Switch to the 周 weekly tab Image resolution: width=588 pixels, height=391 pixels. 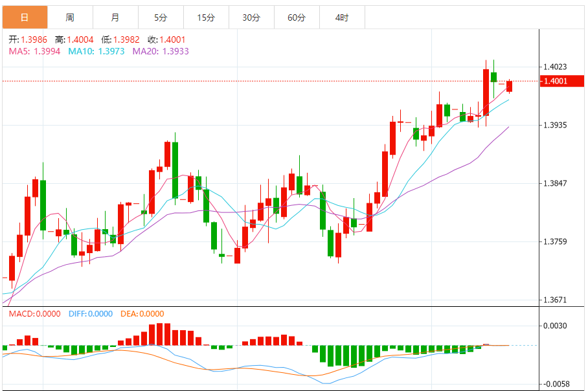70,17
